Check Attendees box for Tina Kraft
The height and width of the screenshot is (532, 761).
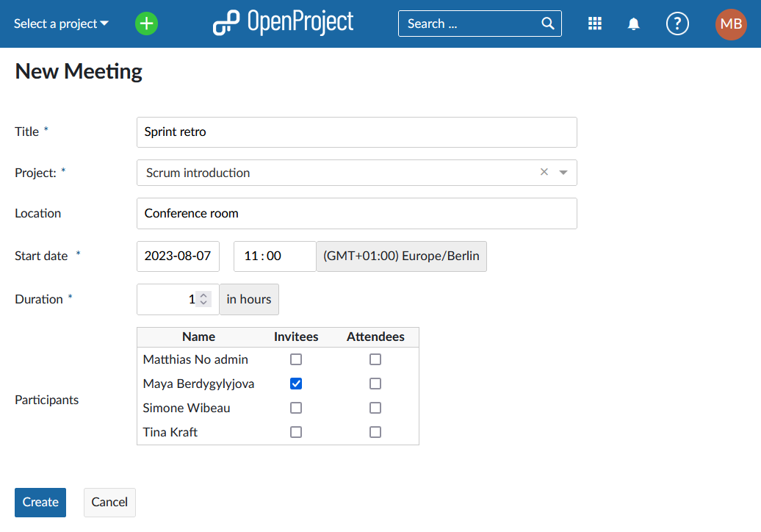coord(375,432)
